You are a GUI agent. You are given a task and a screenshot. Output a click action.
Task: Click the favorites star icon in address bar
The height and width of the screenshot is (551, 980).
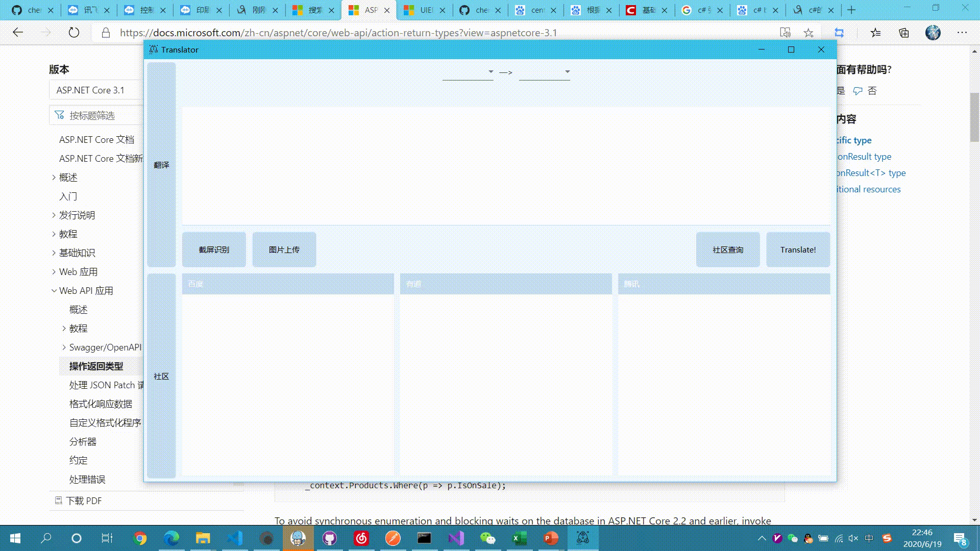(808, 33)
